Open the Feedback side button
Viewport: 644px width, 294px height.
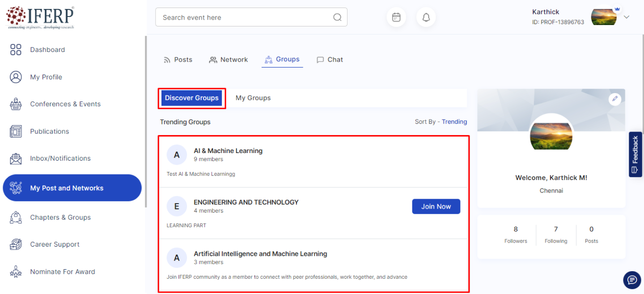pos(635,154)
